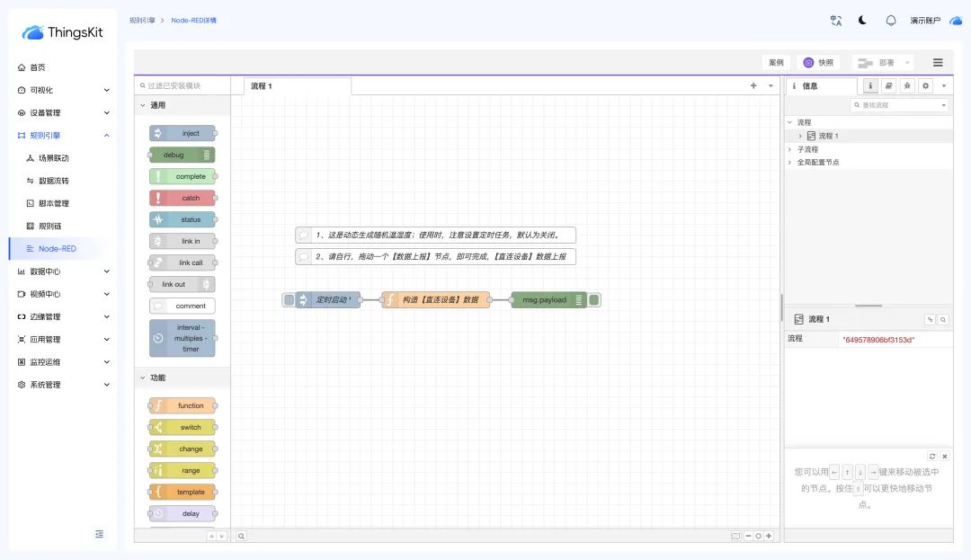Click the 定时启动 inject trigger button
971x560 pixels.
pyautogui.click(x=290, y=300)
